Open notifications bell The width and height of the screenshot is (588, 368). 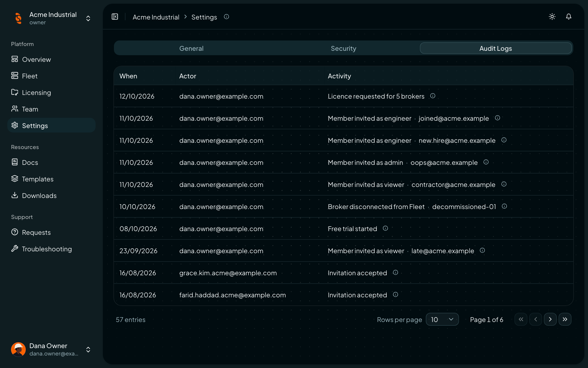point(569,17)
